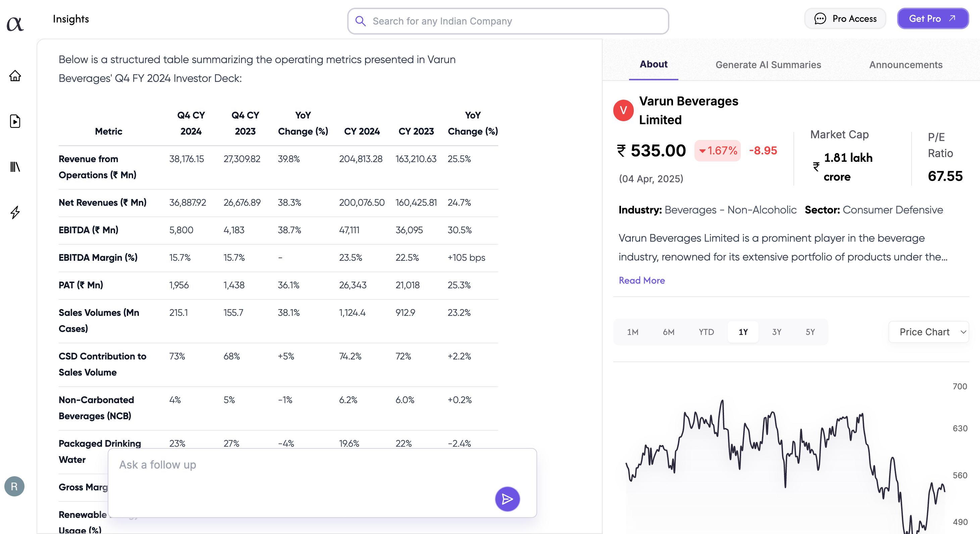Click the Get Pro button
980x534 pixels.
(x=932, y=18)
